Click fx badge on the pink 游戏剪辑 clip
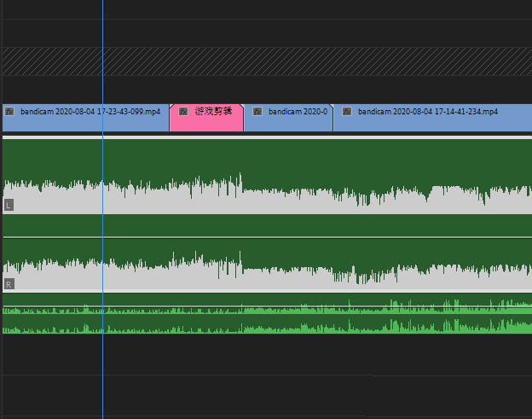The width and height of the screenshot is (532, 419). pyautogui.click(x=183, y=112)
